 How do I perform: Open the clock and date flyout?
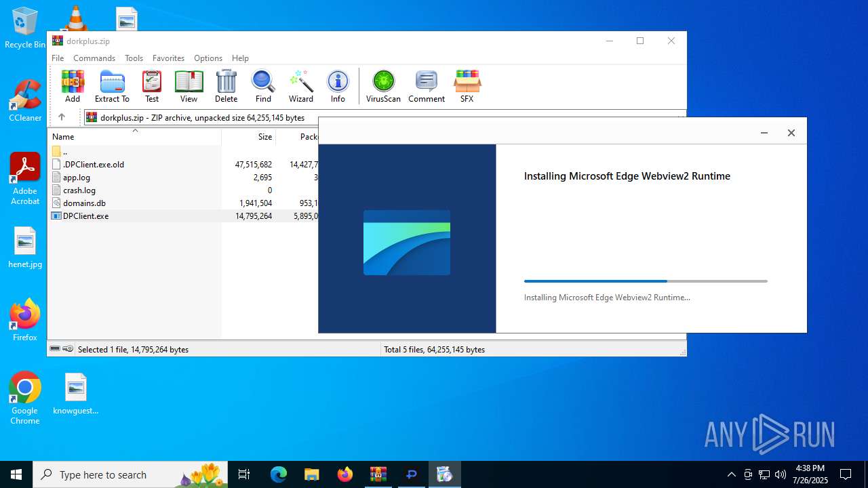tap(810, 474)
